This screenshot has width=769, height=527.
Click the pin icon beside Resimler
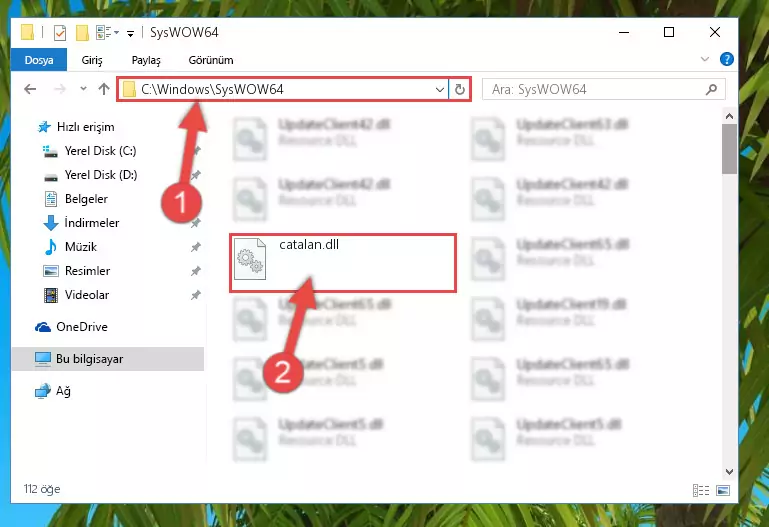(196, 271)
